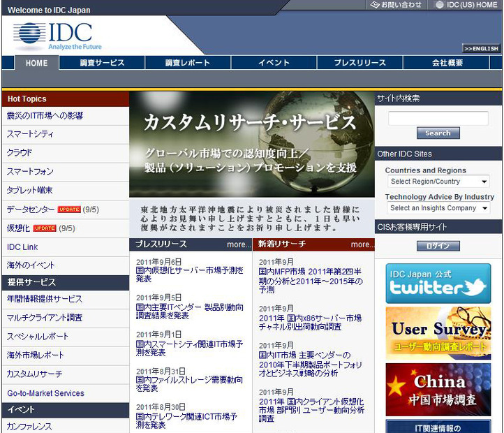Open the IT関連情報の banner

[x=438, y=426]
